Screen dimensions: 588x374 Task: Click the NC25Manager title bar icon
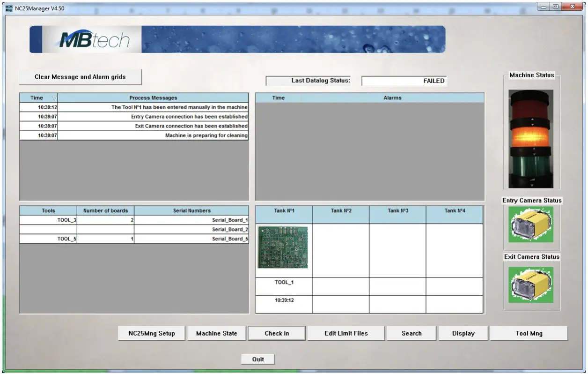8,8
